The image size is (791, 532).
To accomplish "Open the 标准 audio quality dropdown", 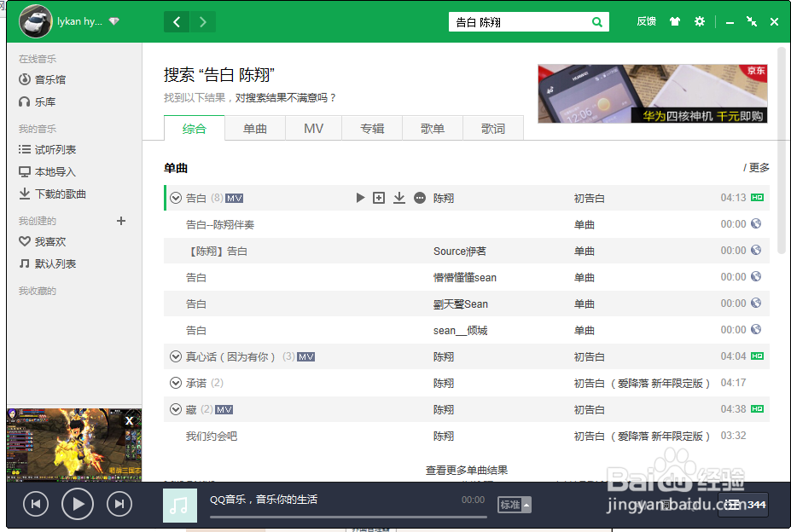I will (514, 505).
